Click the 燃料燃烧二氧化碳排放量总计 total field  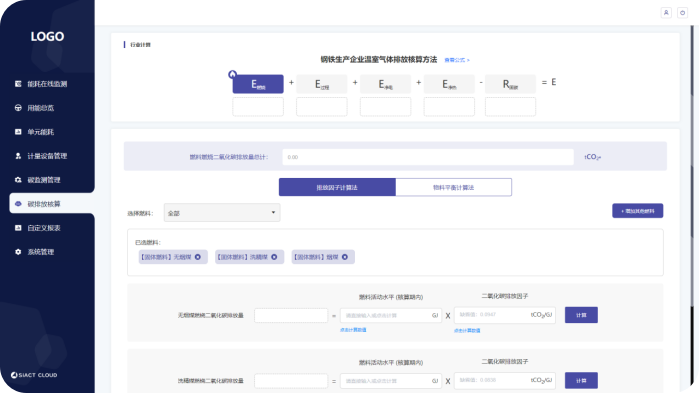coord(428,157)
